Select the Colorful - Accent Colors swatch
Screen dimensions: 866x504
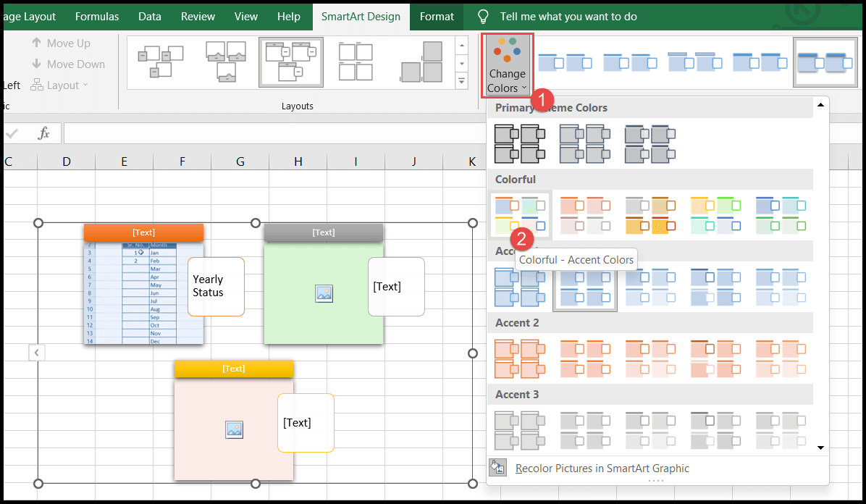click(x=519, y=214)
